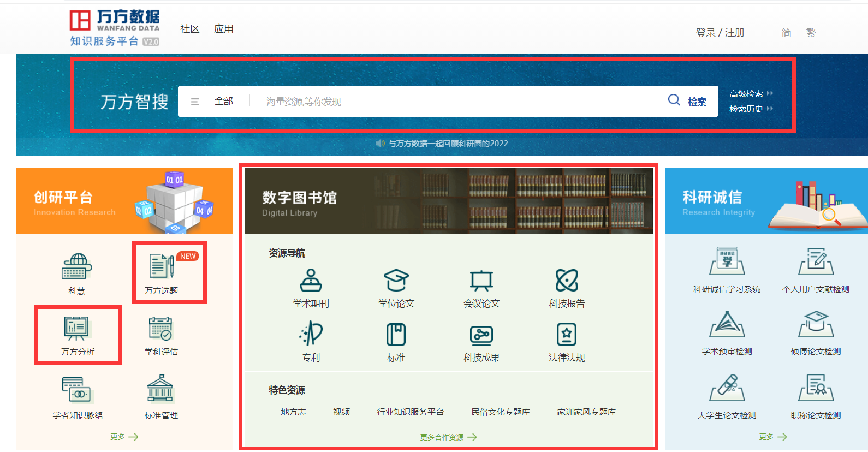Viewport: 868px width, 452px height.
Task: Browse 科技成果 icon
Action: [x=481, y=335]
